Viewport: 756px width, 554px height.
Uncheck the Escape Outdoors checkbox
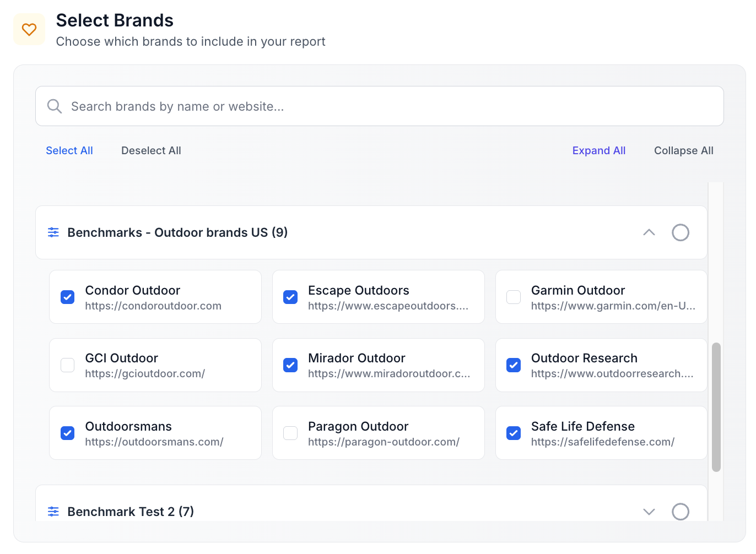pos(290,297)
